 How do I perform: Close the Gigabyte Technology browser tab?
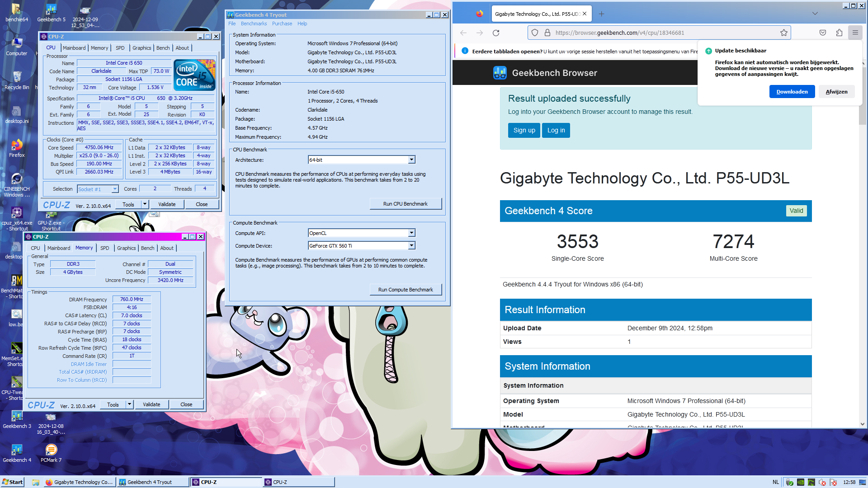585,14
